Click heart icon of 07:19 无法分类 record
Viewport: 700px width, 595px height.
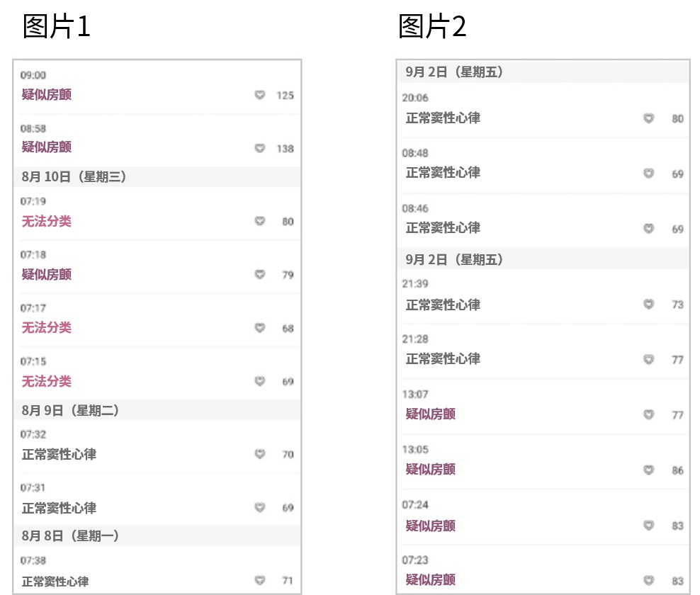[260, 221]
